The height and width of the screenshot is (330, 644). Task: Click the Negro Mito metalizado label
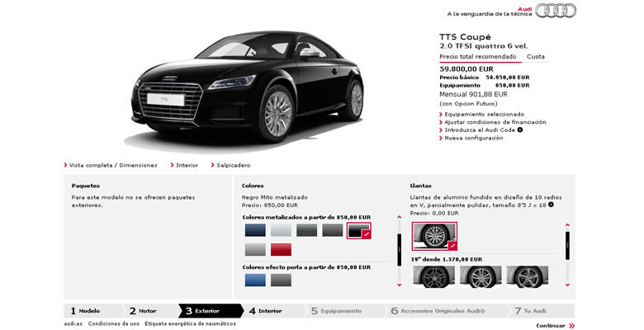(275, 197)
